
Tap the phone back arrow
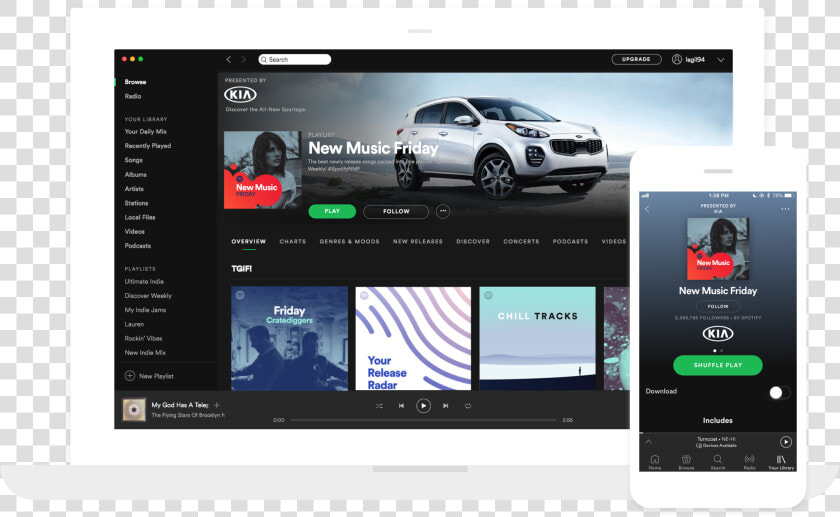(x=647, y=209)
